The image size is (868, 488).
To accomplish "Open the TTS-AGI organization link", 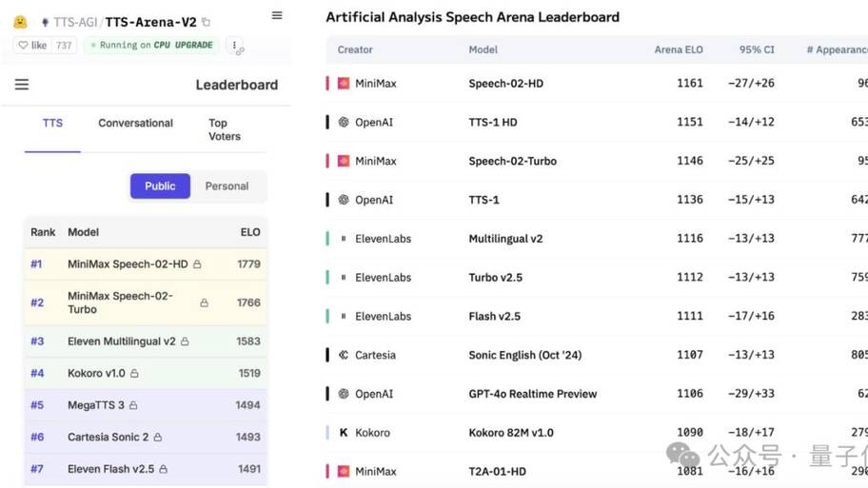I will [x=75, y=22].
